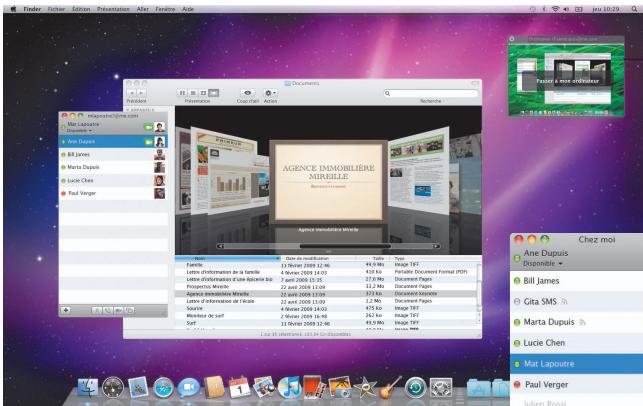
Task: Switch Finder to column view
Action: 203,93
